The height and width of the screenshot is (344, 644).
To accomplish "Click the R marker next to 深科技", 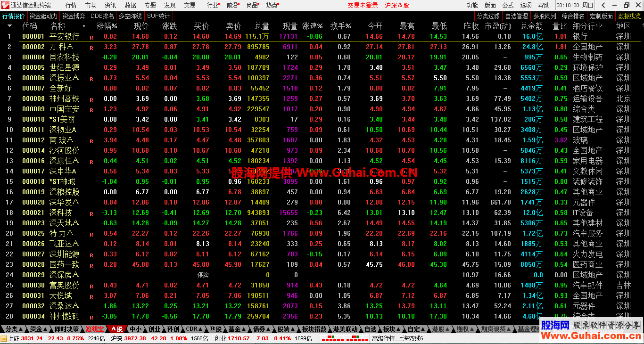I will click(x=91, y=213).
